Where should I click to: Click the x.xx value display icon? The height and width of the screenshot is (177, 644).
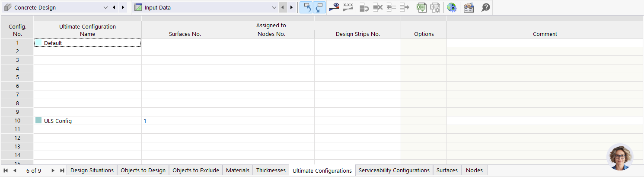[x=348, y=7]
